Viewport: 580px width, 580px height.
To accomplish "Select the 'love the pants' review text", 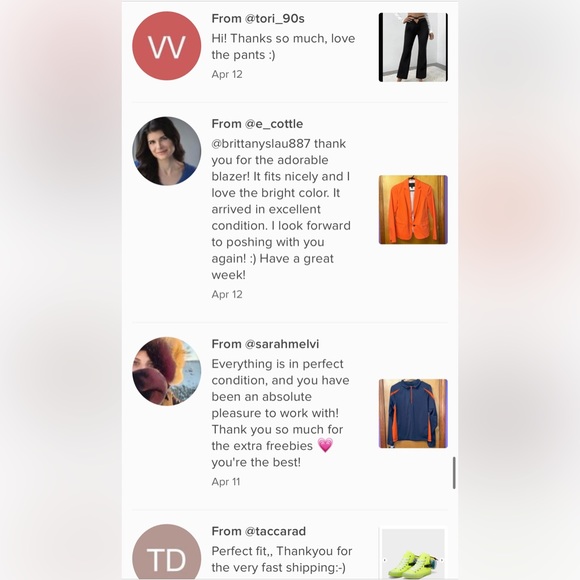I will 283,47.
